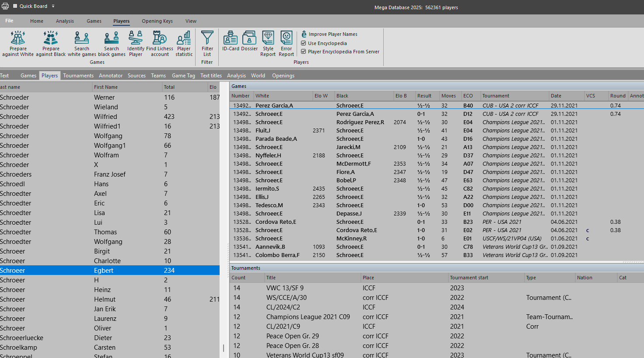Create a Style Report
This screenshot has width=644, height=358.
click(x=268, y=43)
